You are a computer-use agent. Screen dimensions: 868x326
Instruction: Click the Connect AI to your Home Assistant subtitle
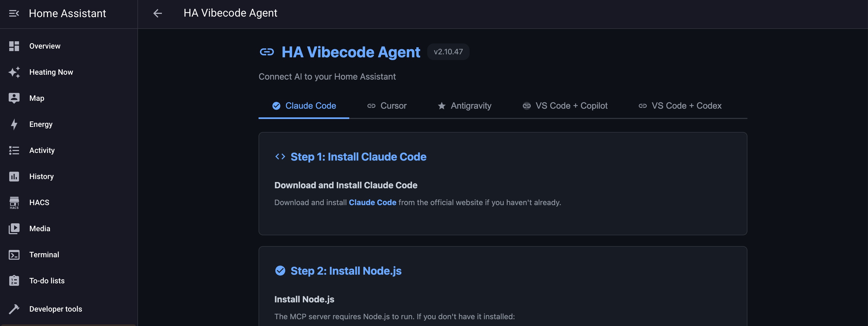click(327, 77)
